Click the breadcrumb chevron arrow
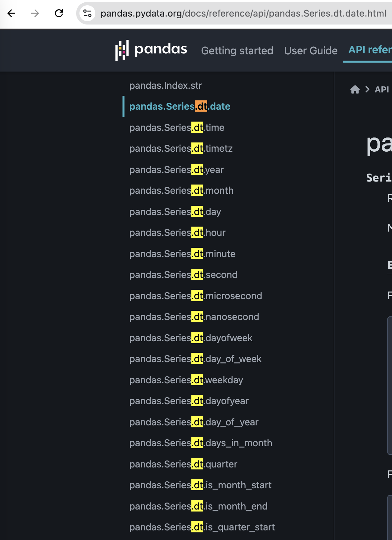 point(367,89)
